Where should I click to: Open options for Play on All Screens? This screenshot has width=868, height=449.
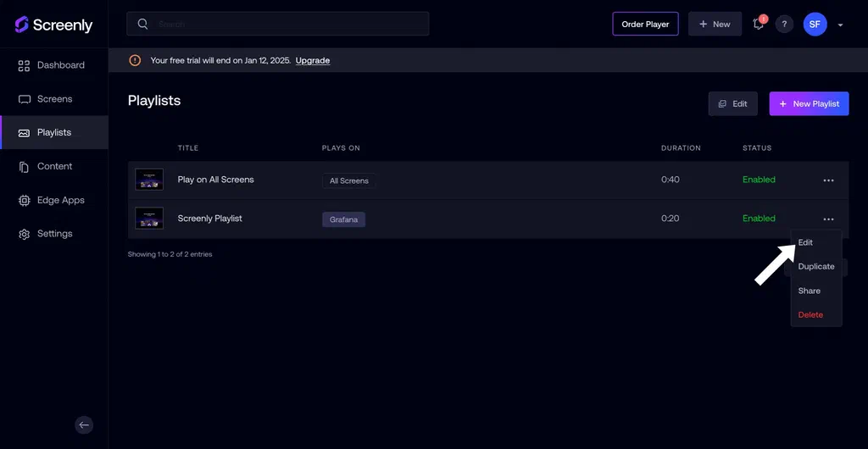point(828,180)
